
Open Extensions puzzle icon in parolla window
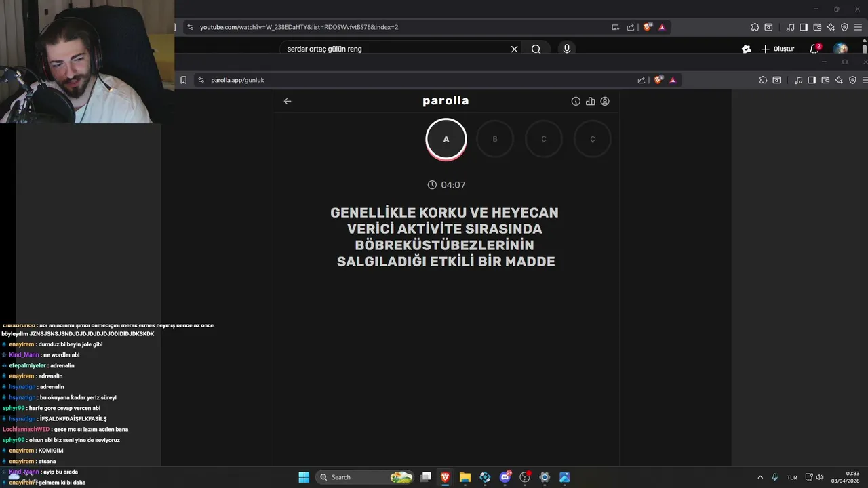pyautogui.click(x=763, y=80)
